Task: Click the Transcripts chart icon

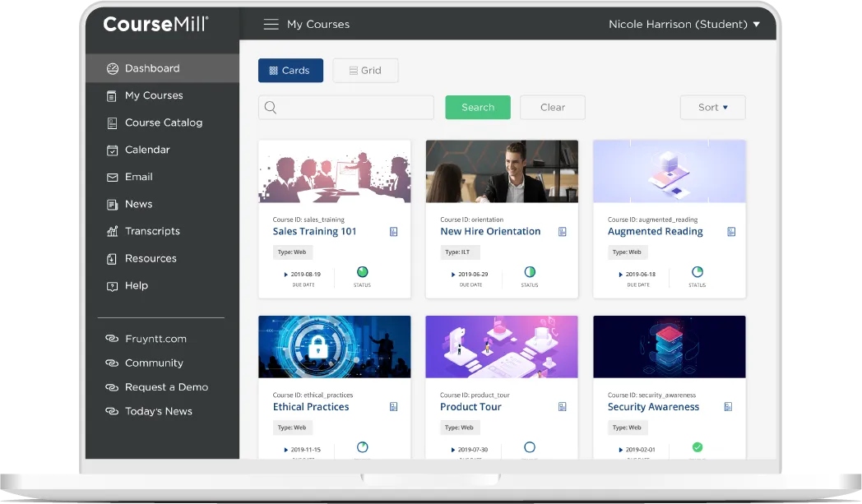Action: click(112, 231)
